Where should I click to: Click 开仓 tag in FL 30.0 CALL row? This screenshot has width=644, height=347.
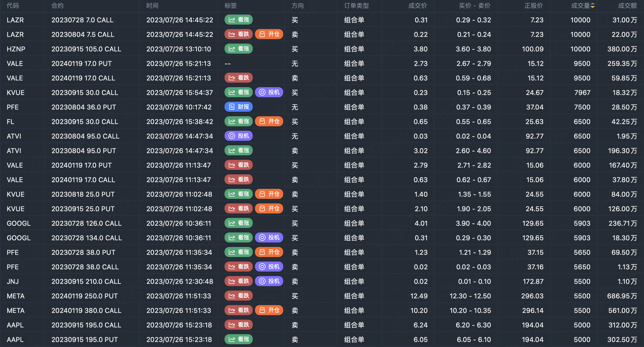point(269,121)
